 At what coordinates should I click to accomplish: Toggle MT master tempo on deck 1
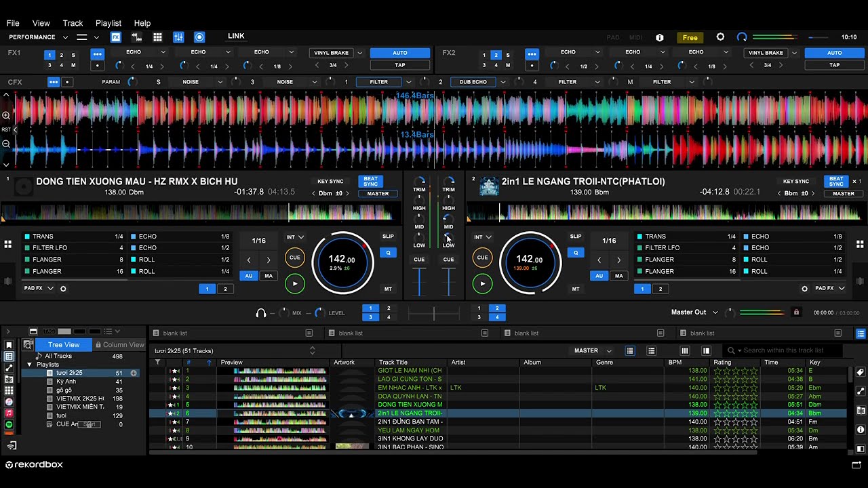click(x=388, y=289)
